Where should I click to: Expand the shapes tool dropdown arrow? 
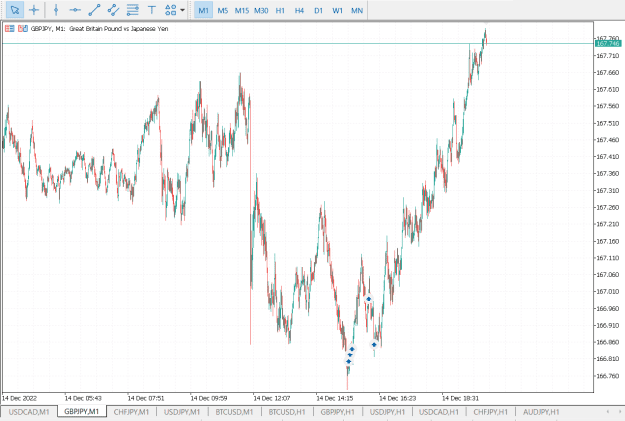pos(183,10)
